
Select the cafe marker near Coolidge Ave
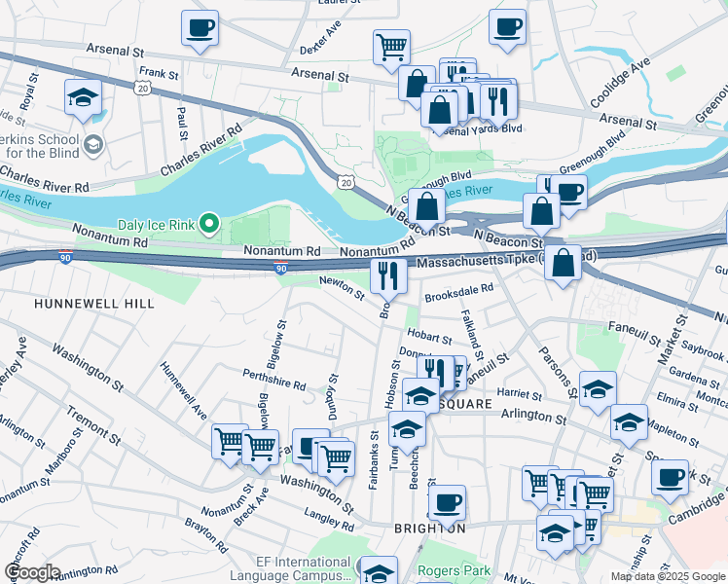(x=507, y=29)
